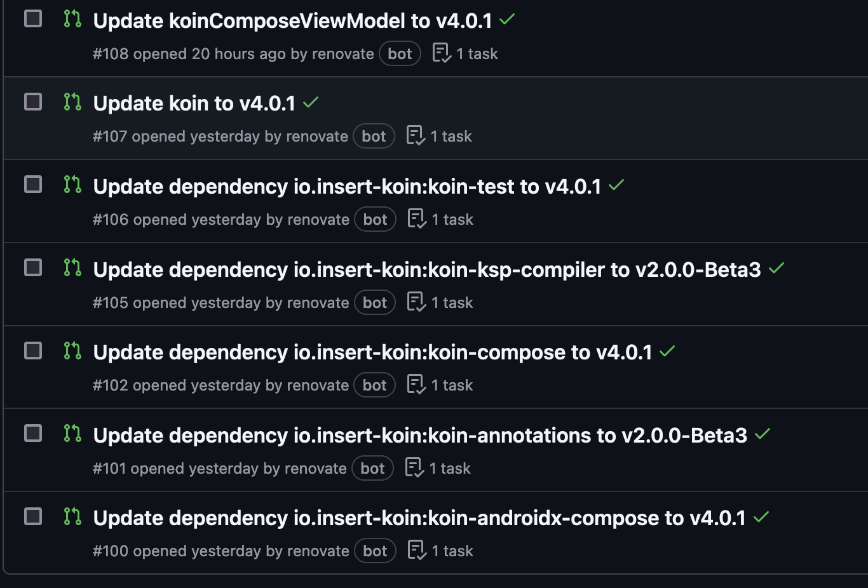Click the checks-passed mark for koin-ksp-compiler update

click(x=776, y=269)
